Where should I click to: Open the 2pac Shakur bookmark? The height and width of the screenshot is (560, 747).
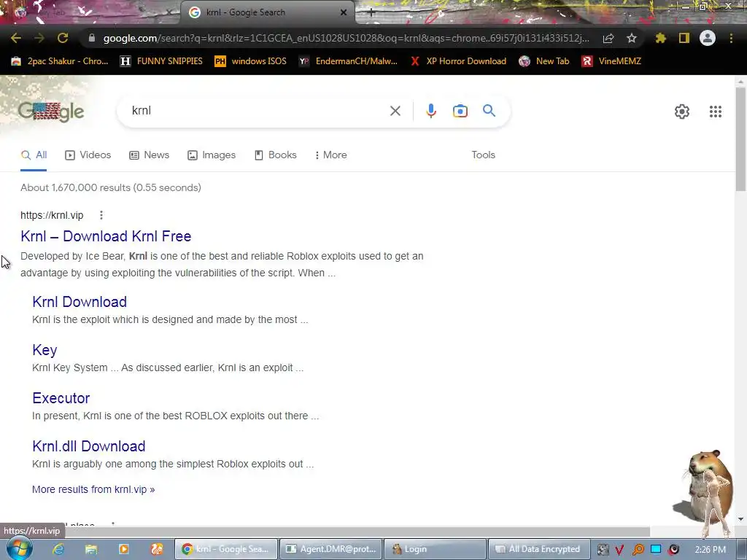coord(60,61)
